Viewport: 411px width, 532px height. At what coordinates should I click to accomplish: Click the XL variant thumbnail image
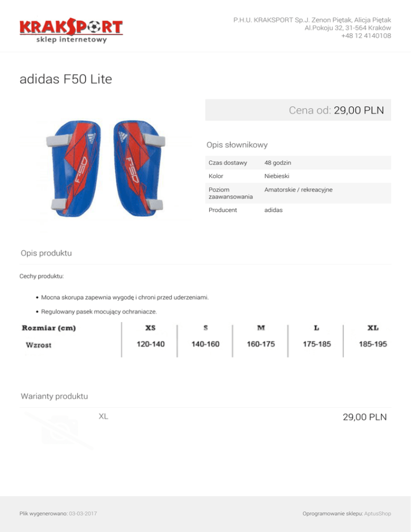[57, 430]
